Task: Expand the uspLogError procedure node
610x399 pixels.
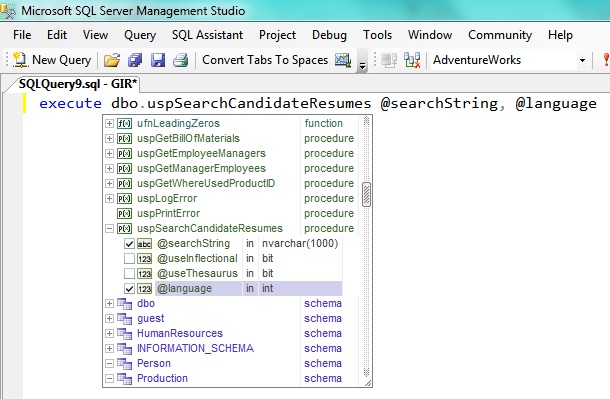Action: [109, 198]
